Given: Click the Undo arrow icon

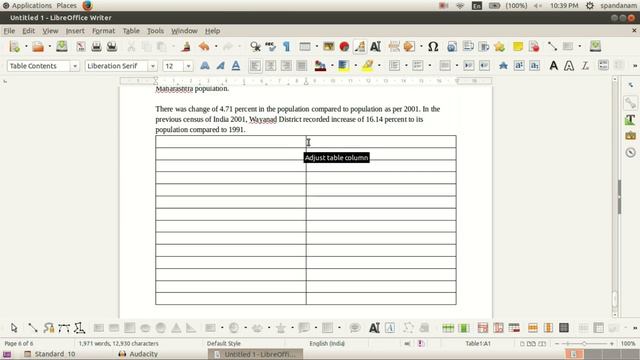Looking at the screenshot, I should [204, 47].
